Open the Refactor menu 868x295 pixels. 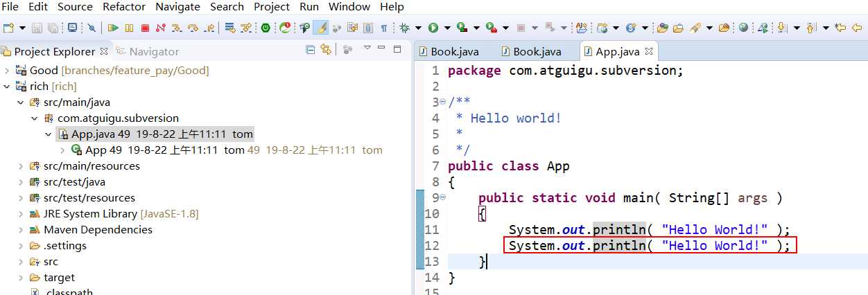[x=124, y=6]
